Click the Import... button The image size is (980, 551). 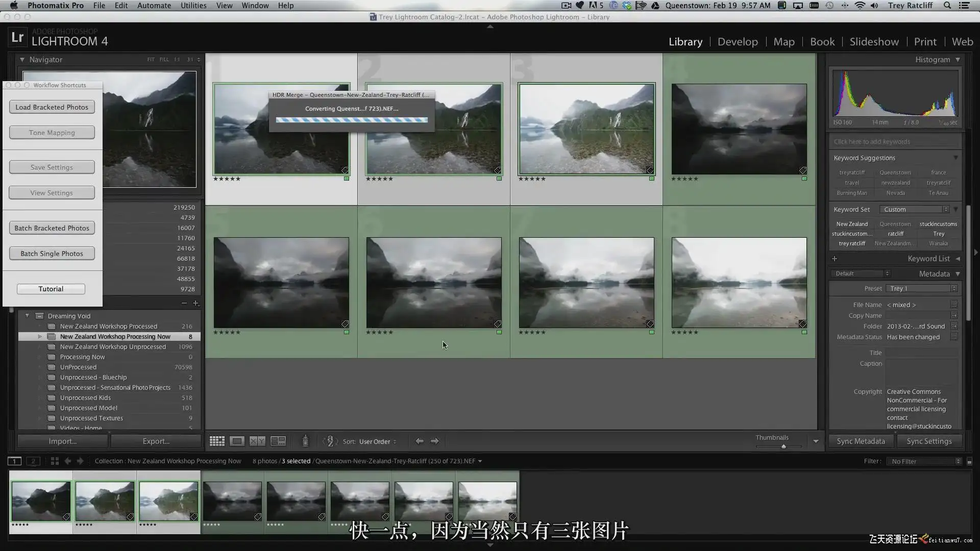(63, 441)
